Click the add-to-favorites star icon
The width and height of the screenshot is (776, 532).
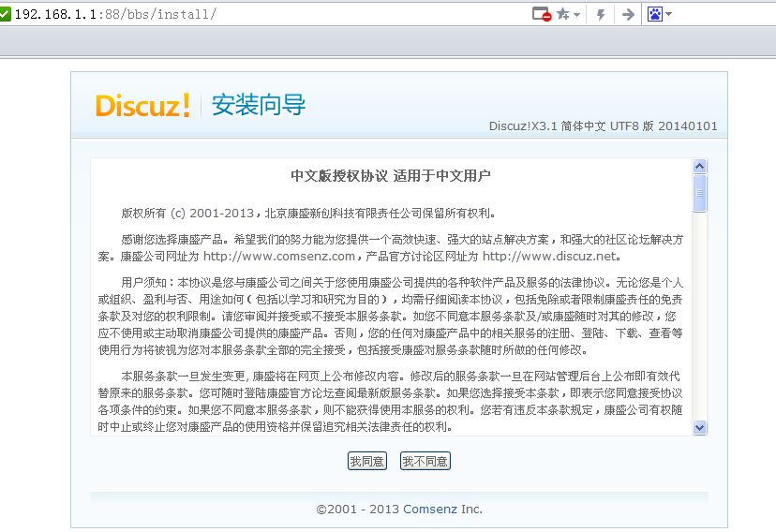click(x=563, y=14)
